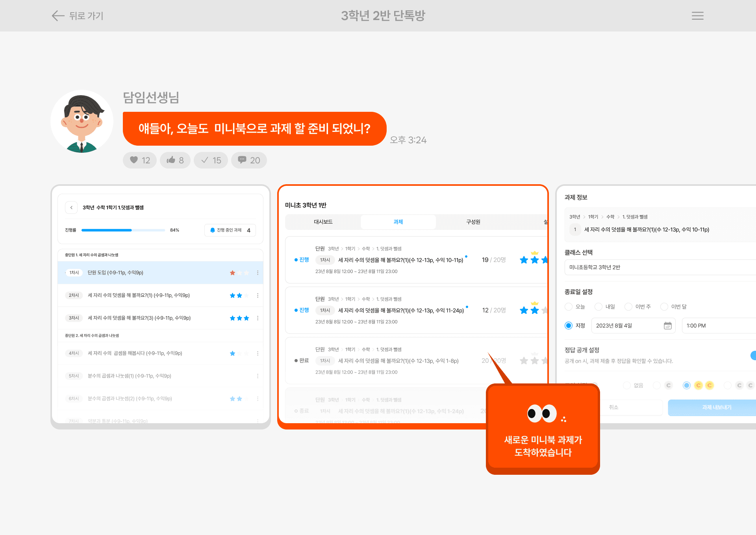Select 단원 도입 (수9-11p, 수익9p) lesson
The height and width of the screenshot is (535, 756).
[161, 273]
